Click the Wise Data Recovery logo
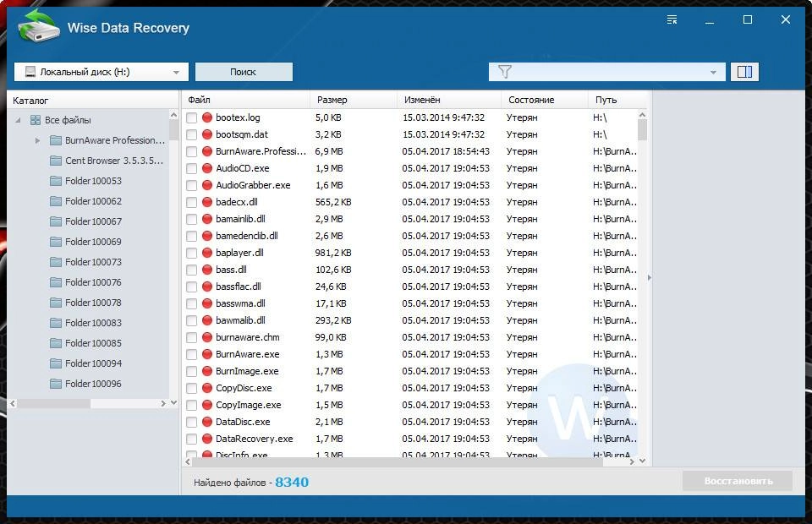The width and height of the screenshot is (812, 524). 38,27
